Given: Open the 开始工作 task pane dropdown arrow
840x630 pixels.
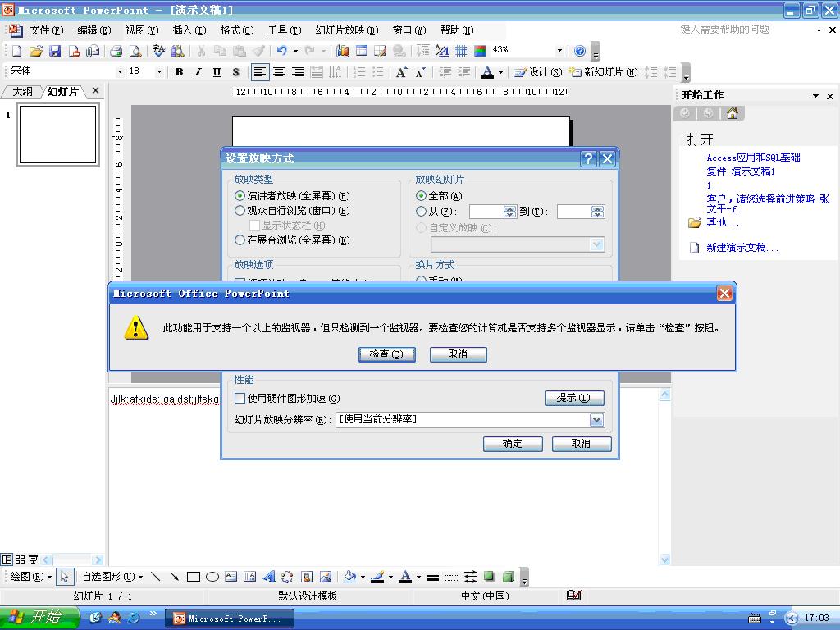Looking at the screenshot, I should coord(815,95).
